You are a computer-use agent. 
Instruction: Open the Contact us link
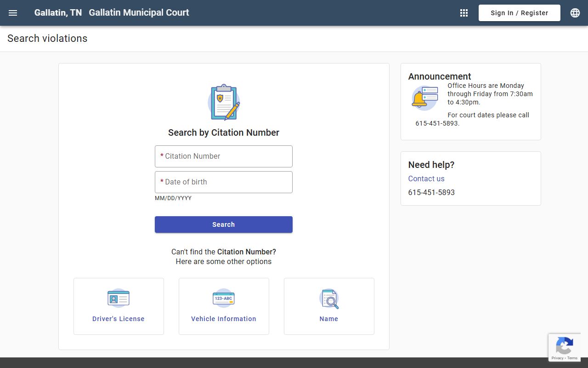pyautogui.click(x=426, y=178)
